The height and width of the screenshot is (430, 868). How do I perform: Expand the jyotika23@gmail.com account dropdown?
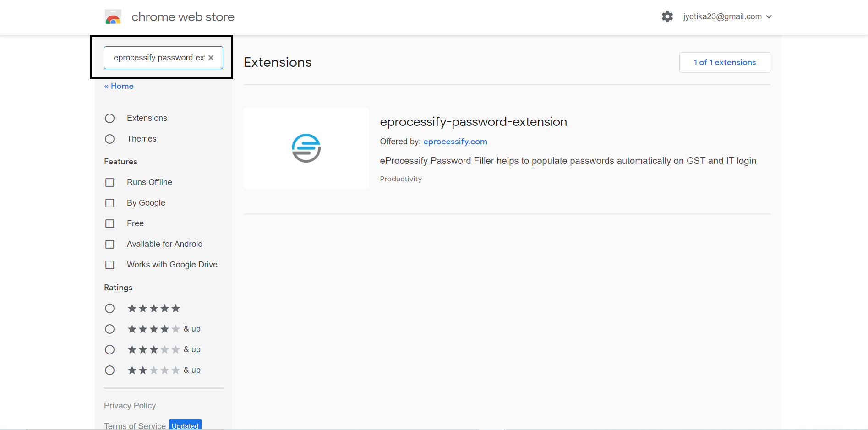pos(727,16)
